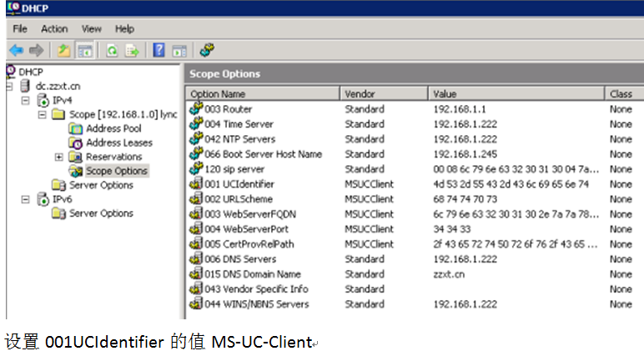Click value 68 74 74 70 73 for URLScheme
The image size is (644, 361).
465,199
